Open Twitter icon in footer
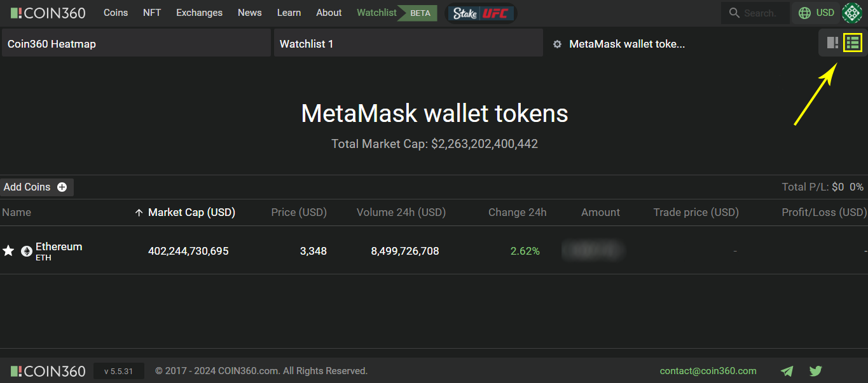868x383 pixels. click(816, 371)
